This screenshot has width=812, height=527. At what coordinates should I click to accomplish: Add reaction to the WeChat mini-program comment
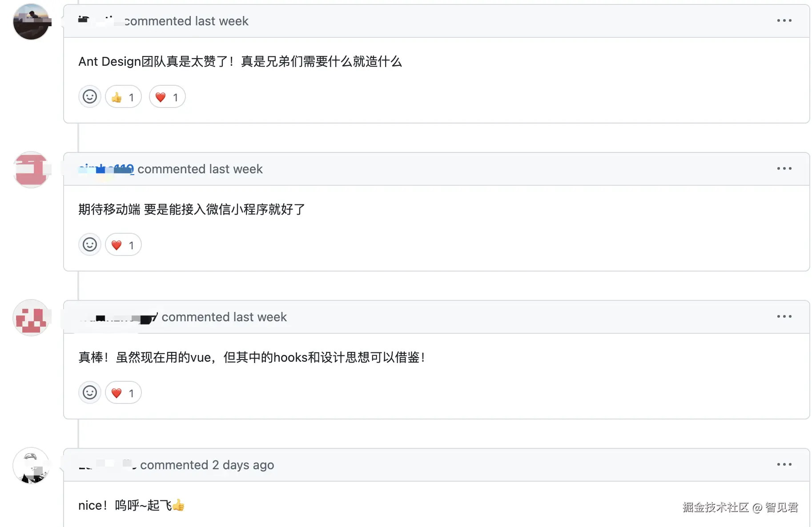click(90, 245)
